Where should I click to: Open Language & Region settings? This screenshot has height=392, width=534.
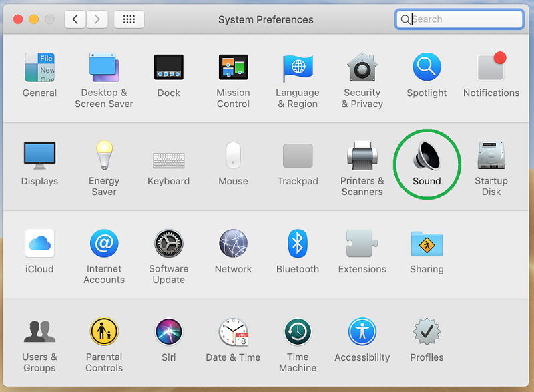pyautogui.click(x=298, y=67)
